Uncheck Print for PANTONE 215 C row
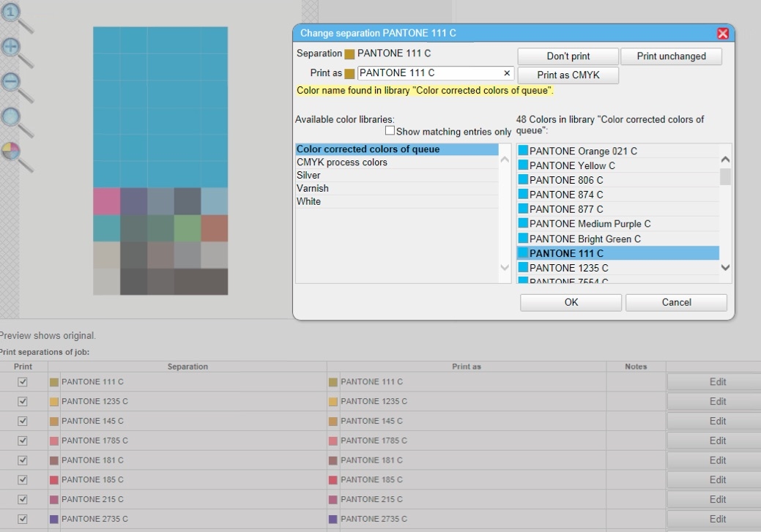Screen dimensions: 761x532 [x=22, y=500]
